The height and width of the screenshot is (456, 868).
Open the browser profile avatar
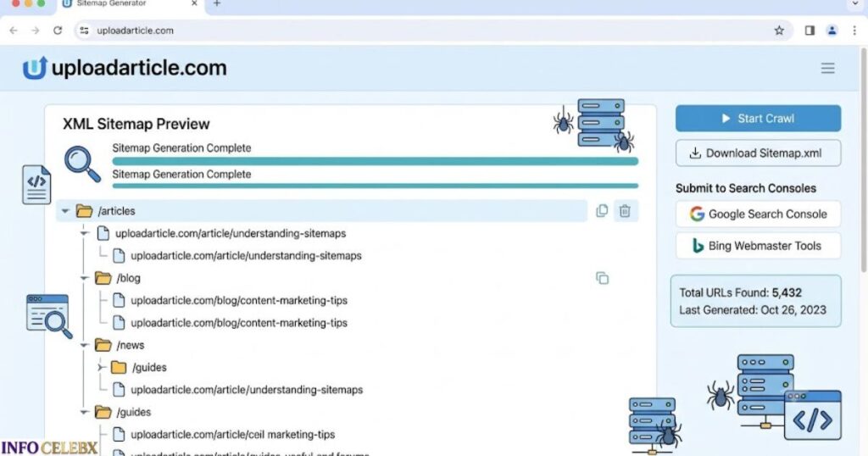click(x=832, y=31)
